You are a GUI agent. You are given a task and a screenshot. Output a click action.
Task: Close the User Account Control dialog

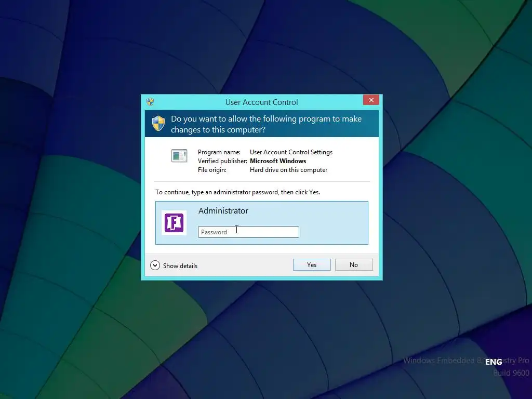tap(371, 100)
